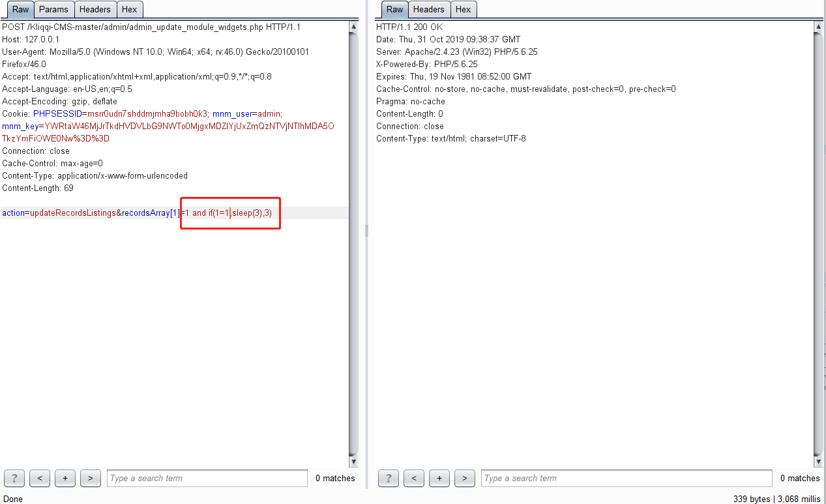The height and width of the screenshot is (504, 826).
Task: Click request pane plus search options button
Action: pos(65,478)
